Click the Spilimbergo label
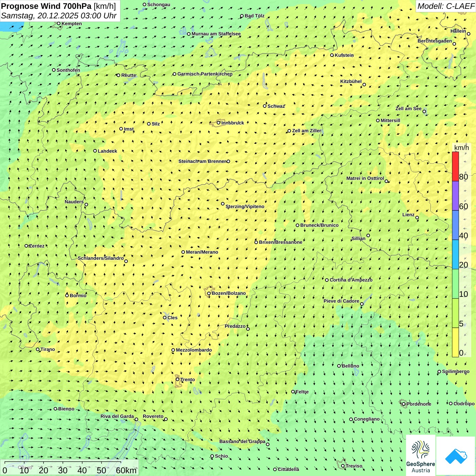Image resolution: width=476 pixels, height=476 pixels. coord(456,371)
